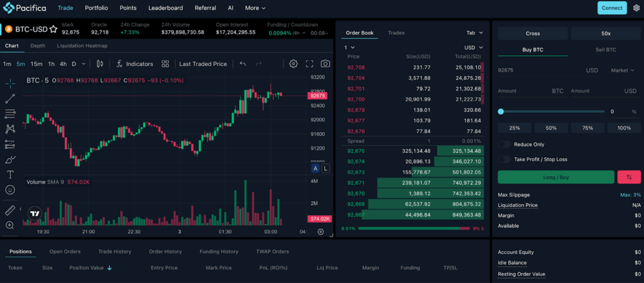Image resolution: width=644 pixels, height=283 pixels.
Task: Open the Market order type dropdown
Action: [623, 70]
